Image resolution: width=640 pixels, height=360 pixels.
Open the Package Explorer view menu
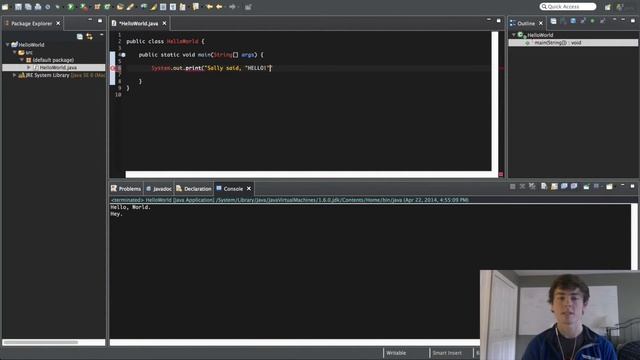101,36
